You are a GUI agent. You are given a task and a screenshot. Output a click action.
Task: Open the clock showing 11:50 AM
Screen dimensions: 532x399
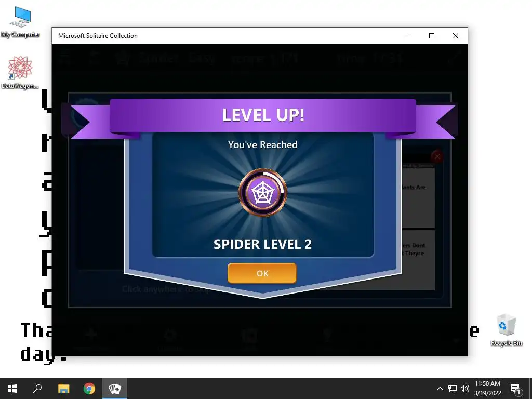tap(487, 389)
